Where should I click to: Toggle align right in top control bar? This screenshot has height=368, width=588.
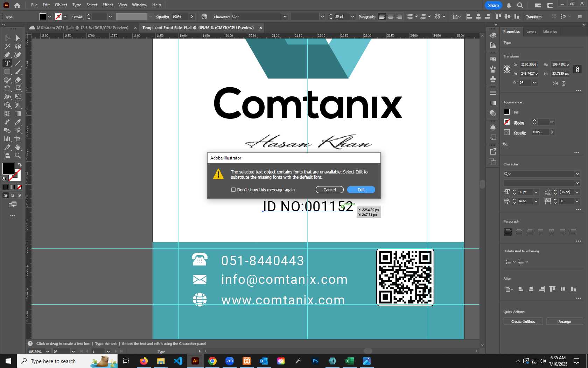(x=399, y=16)
